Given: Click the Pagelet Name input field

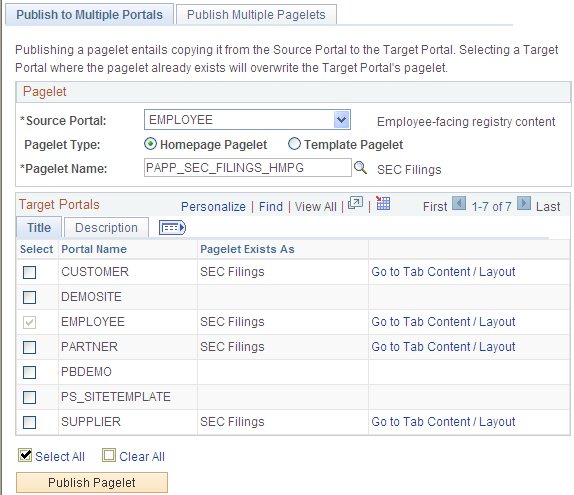Looking at the screenshot, I should 248,167.
